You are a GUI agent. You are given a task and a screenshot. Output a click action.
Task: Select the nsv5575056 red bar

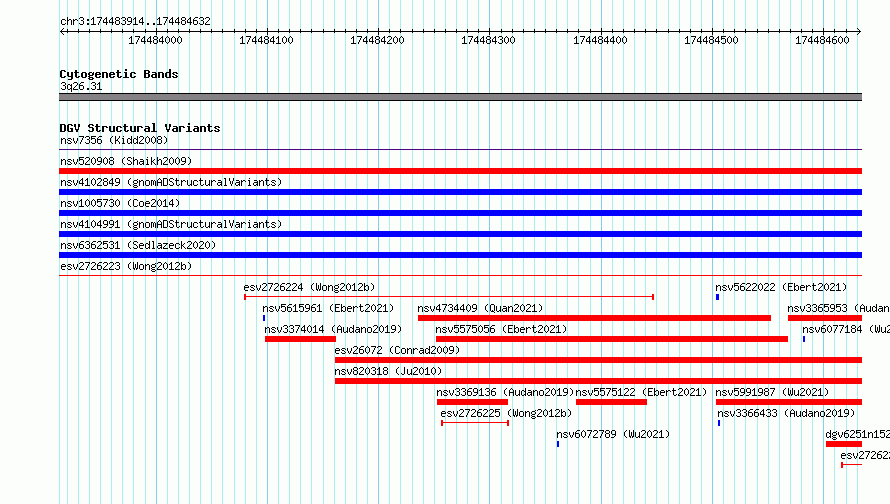(612, 339)
